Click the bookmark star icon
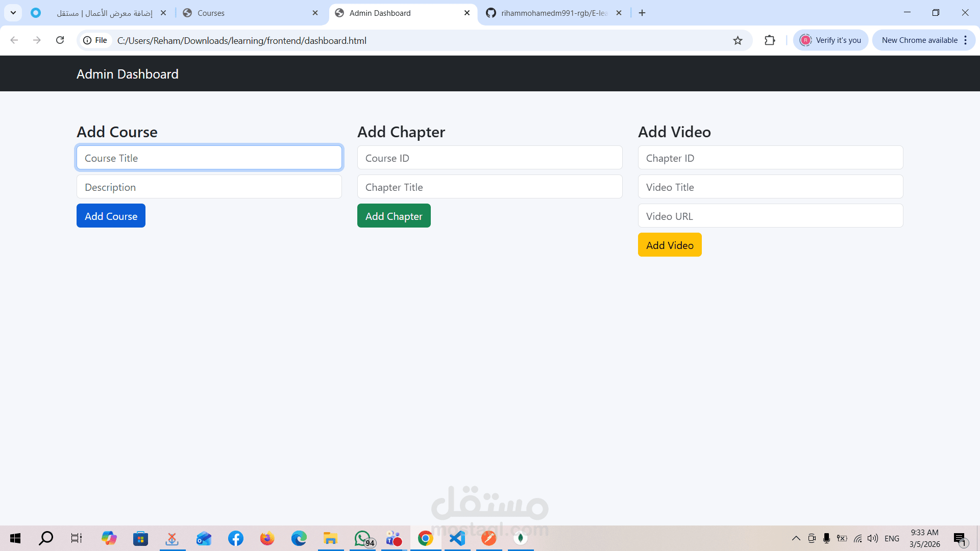The image size is (980, 551). tap(738, 40)
